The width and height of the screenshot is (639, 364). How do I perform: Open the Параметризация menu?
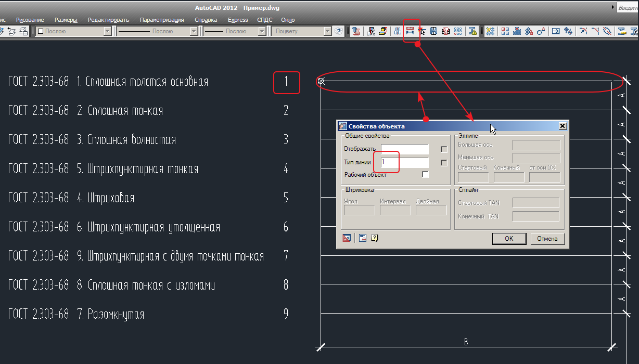coord(162,20)
